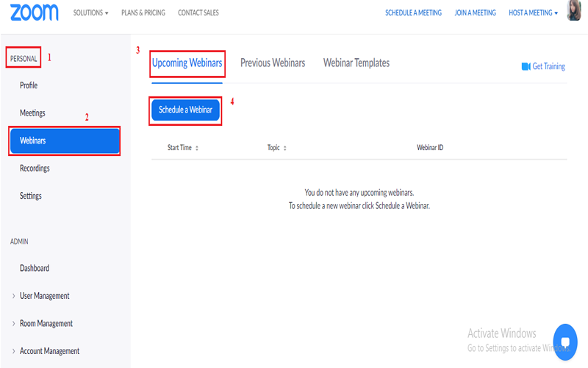Open Settings in sidebar
The image size is (588, 368).
(x=30, y=196)
